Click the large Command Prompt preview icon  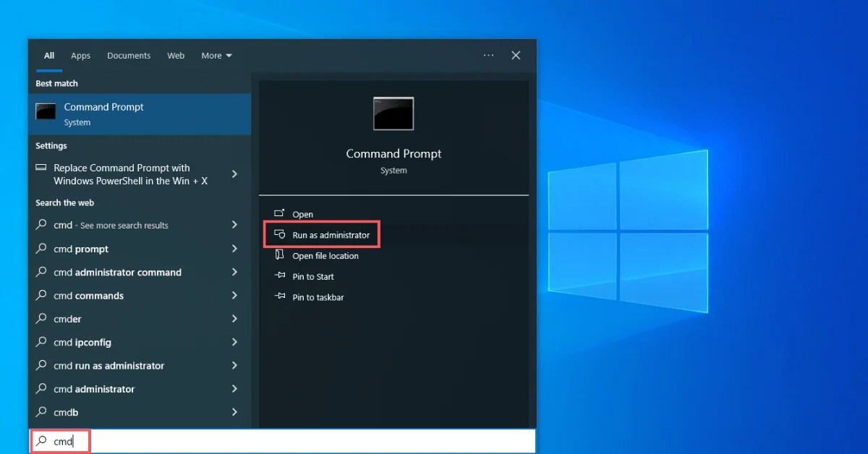click(x=393, y=113)
